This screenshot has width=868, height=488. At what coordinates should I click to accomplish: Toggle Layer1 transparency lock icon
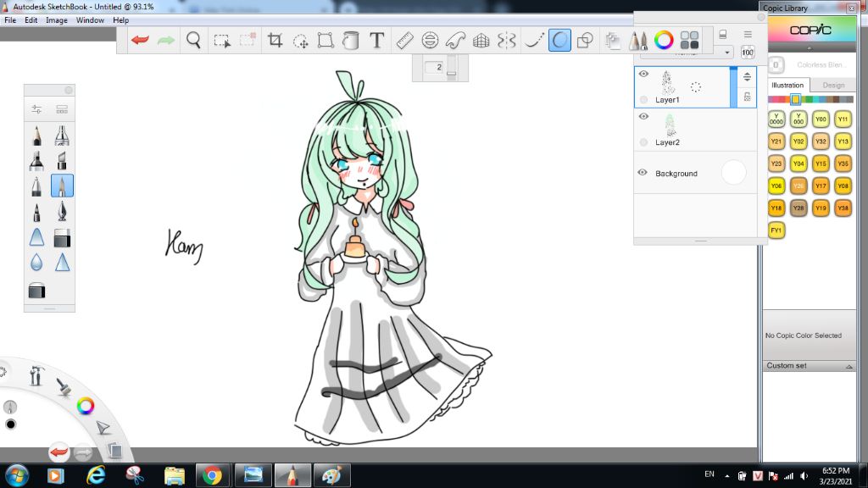[x=748, y=97]
